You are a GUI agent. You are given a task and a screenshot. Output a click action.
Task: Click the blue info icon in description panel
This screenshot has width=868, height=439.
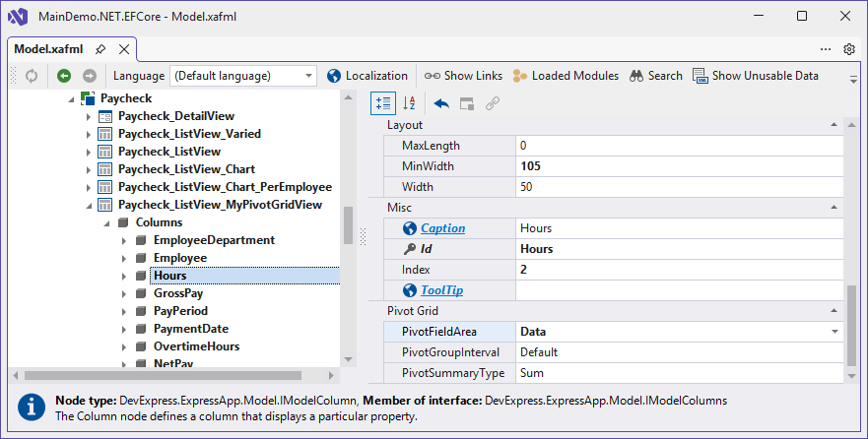click(x=32, y=408)
